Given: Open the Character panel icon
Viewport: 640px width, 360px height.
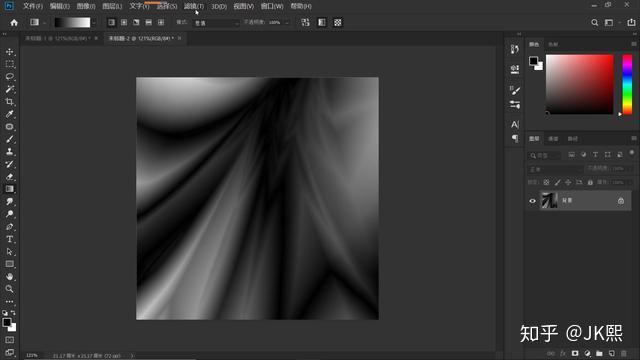Looking at the screenshot, I should (x=514, y=124).
